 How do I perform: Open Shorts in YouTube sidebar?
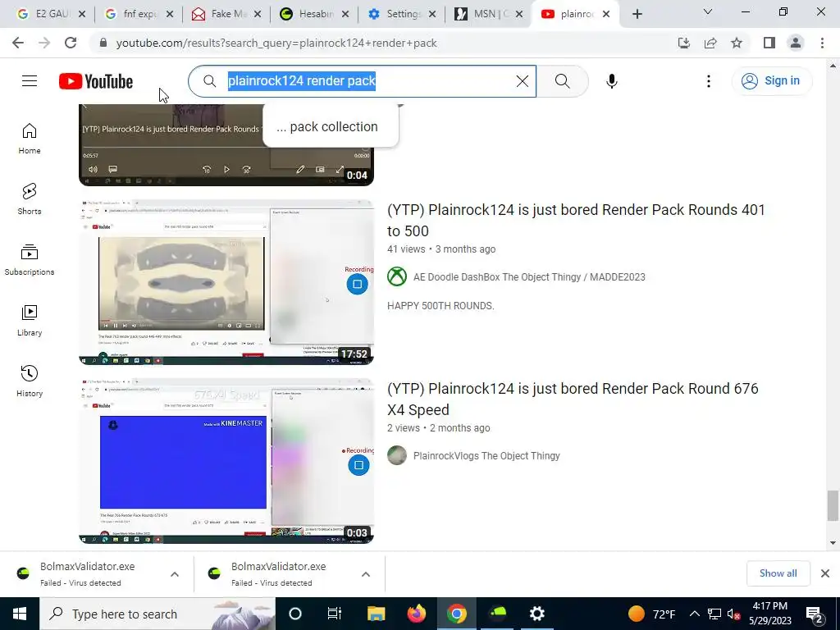(30, 199)
